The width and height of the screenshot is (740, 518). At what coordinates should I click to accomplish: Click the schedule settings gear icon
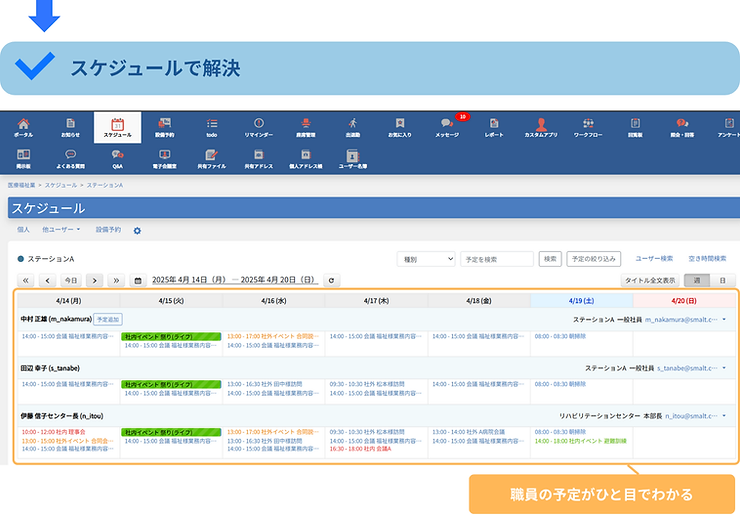(137, 231)
